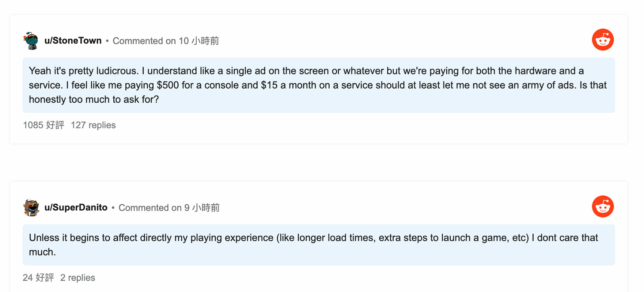
Task: View the 127 replies on StoneTown's comment
Action: [x=93, y=125]
